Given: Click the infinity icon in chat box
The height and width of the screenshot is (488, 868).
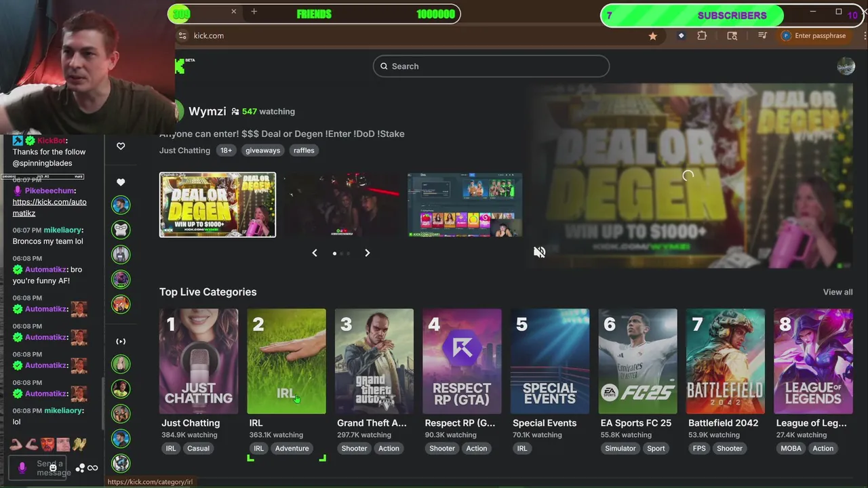Looking at the screenshot, I should (x=93, y=468).
